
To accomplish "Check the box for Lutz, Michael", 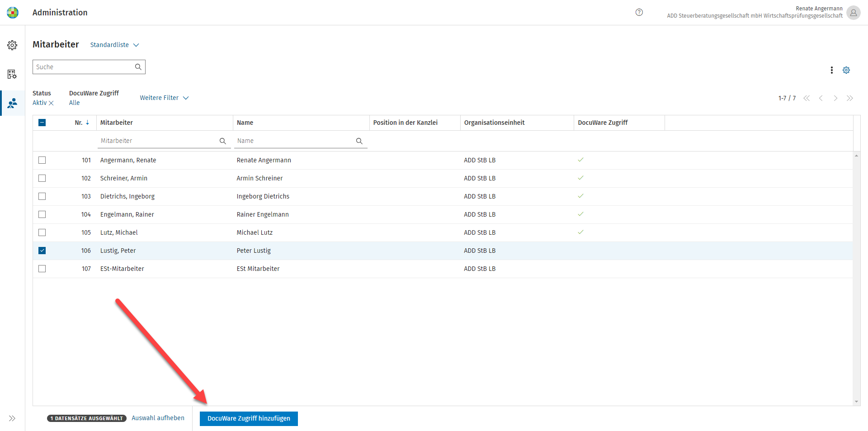I will [x=42, y=232].
